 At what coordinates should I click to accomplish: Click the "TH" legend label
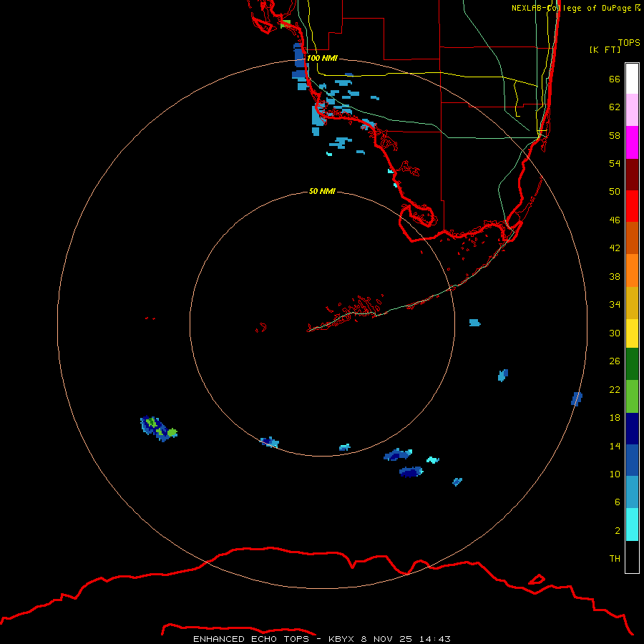tap(615, 558)
